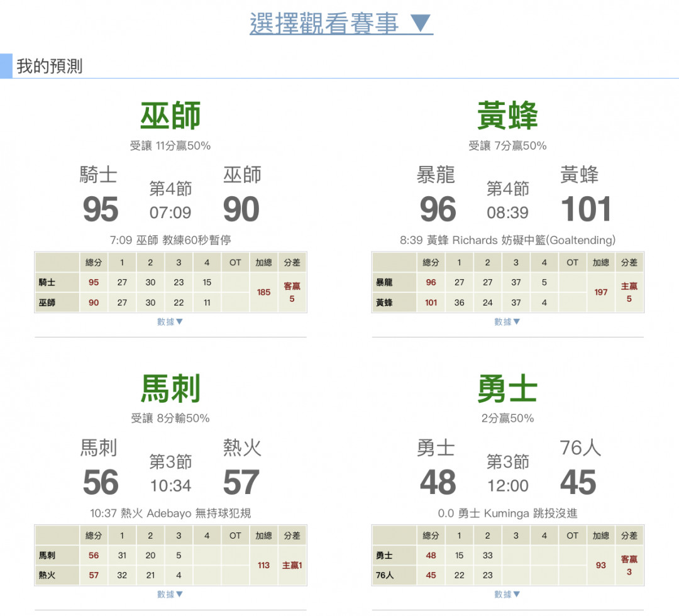Click play-by-play Richards 妨礙中籃(Goaltending)

point(534,240)
